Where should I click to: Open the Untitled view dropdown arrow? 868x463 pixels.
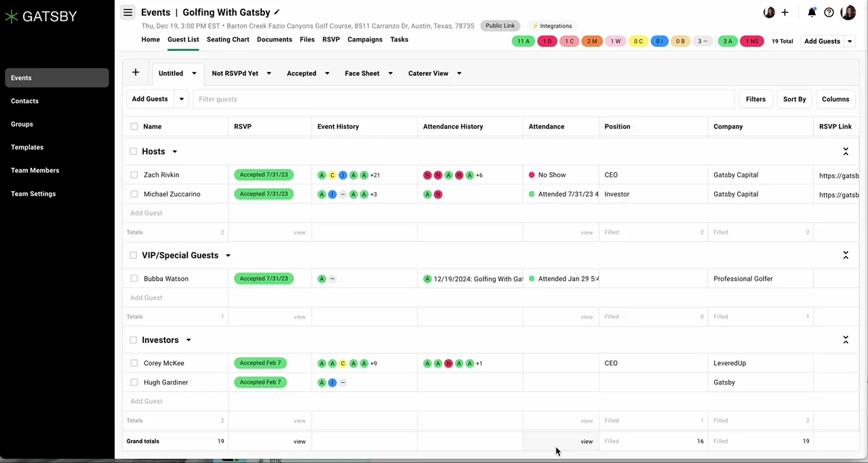click(x=194, y=73)
